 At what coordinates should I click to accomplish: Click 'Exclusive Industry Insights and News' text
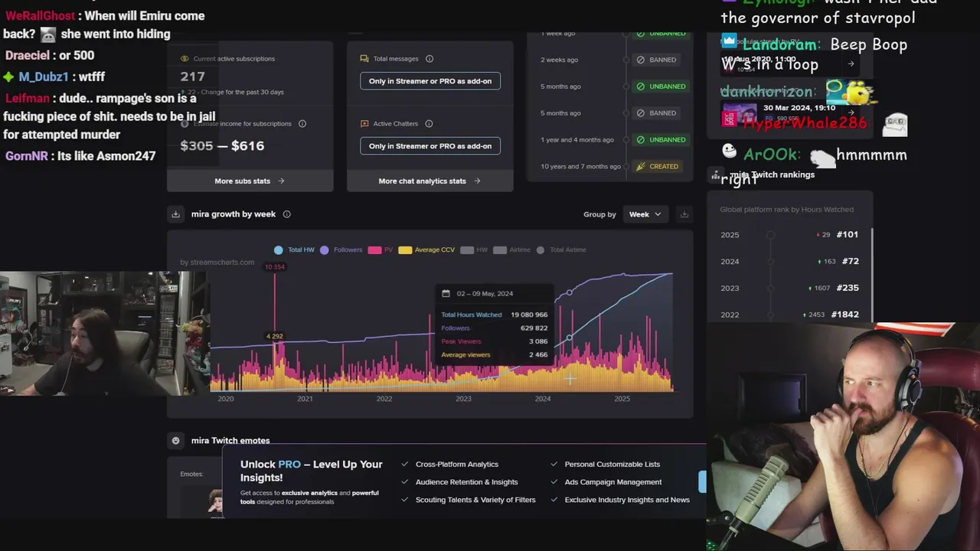pyautogui.click(x=627, y=500)
